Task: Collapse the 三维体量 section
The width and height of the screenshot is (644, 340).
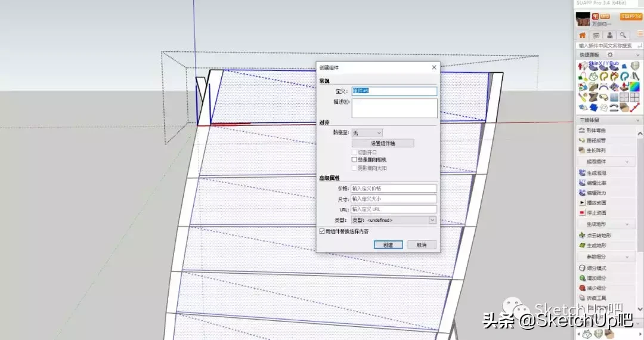Action: click(638, 120)
